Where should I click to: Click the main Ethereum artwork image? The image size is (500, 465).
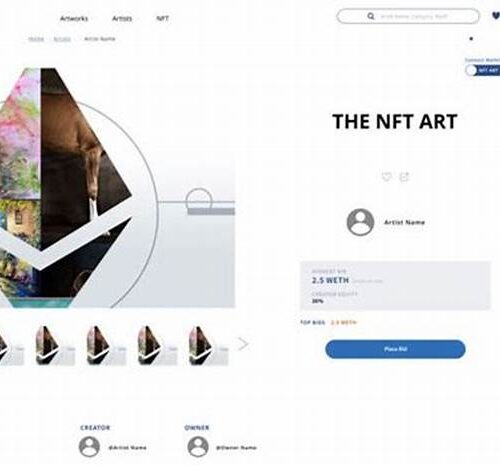tap(117, 188)
